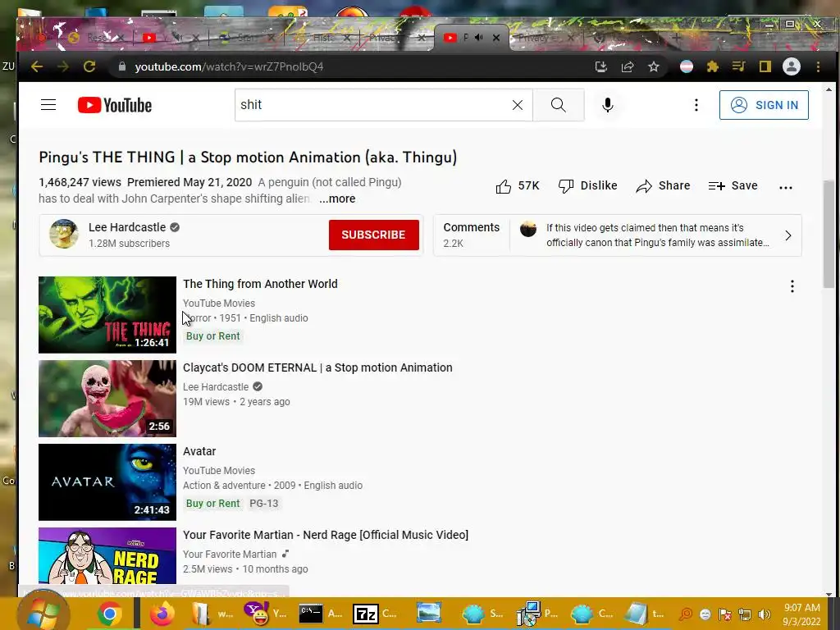
Task: Open The Thing from Another World title
Action: (x=260, y=284)
